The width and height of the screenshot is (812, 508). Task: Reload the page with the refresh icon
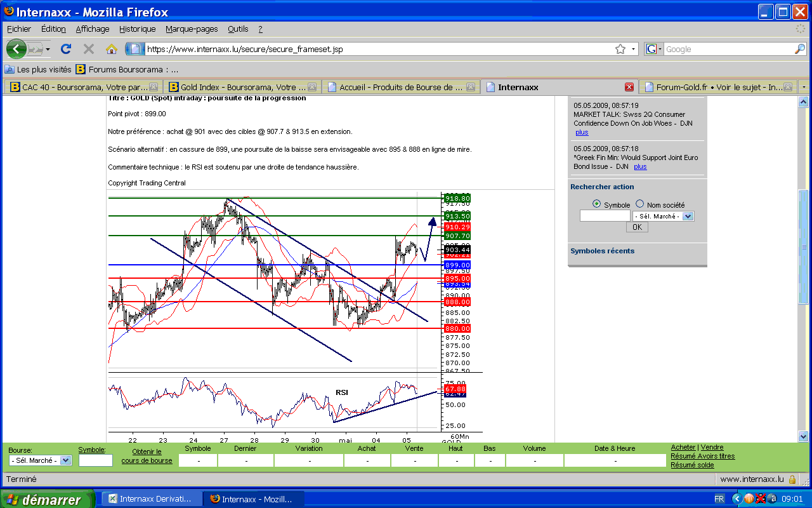[65, 49]
